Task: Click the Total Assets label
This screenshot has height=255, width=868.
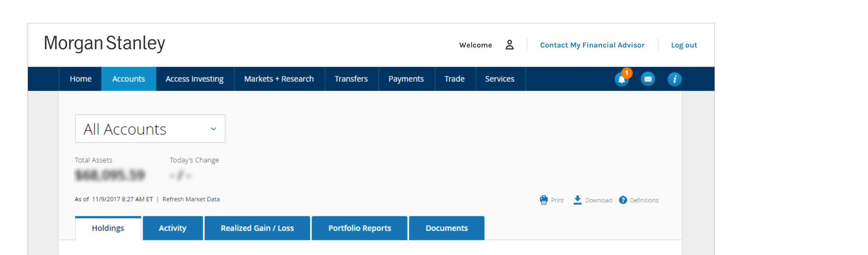Action: click(93, 160)
